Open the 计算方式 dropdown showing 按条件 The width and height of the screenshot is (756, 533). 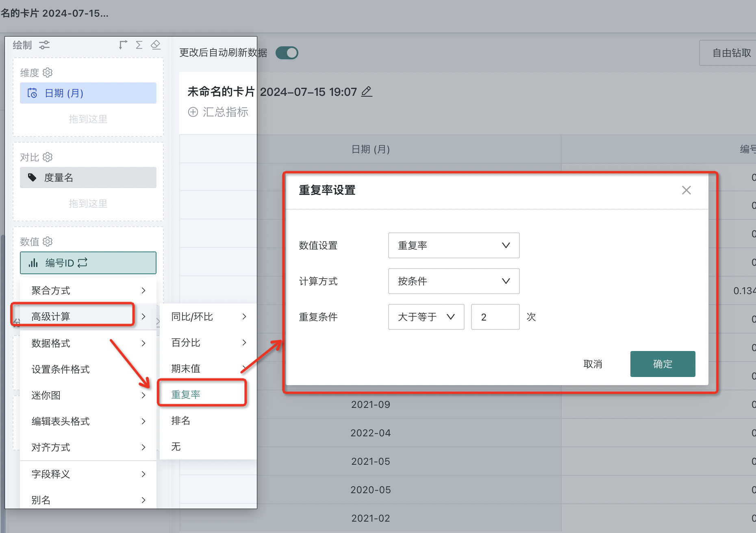point(454,281)
